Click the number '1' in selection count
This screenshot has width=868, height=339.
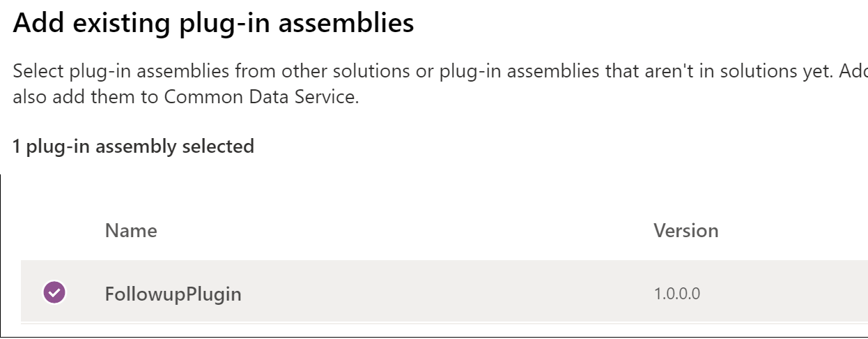coord(16,146)
